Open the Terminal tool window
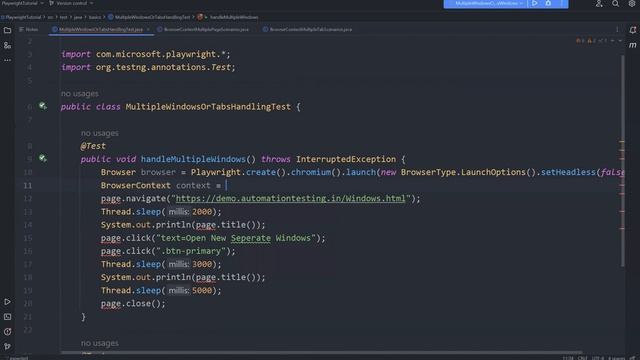The width and height of the screenshot is (640, 360). [7, 317]
